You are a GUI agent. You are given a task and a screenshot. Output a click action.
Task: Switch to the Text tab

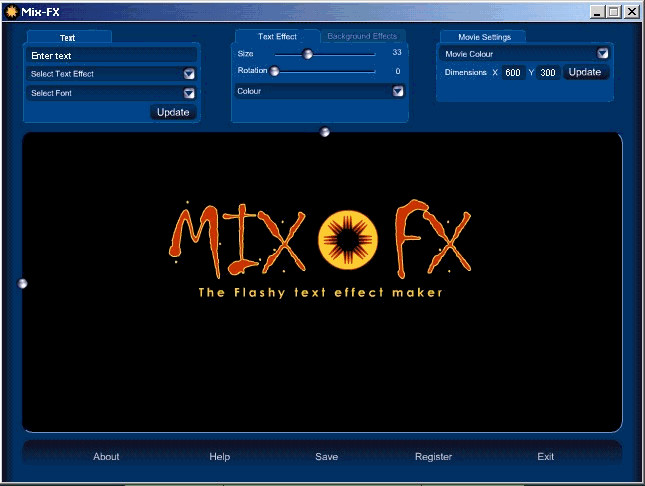68,37
